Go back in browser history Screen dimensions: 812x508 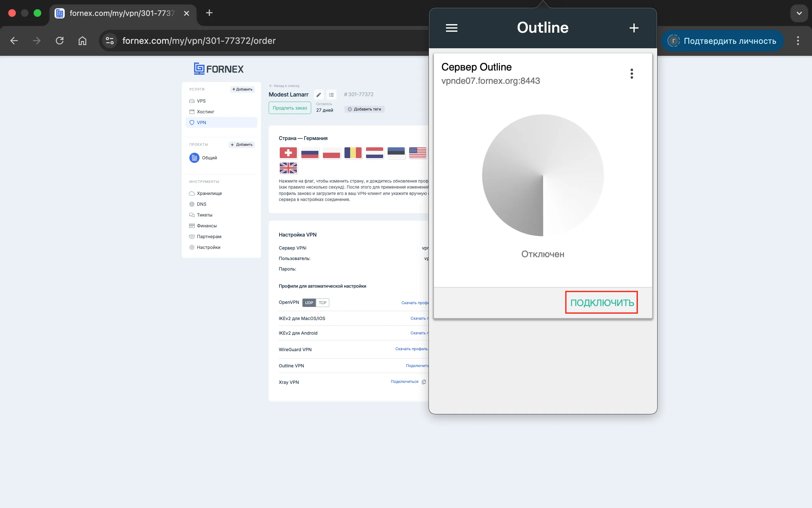14,41
